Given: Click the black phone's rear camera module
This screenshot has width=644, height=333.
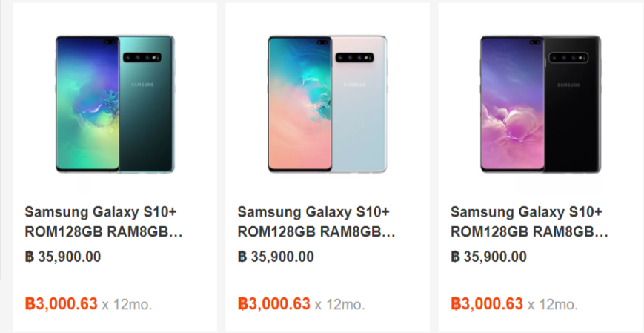Looking at the screenshot, I should [x=568, y=58].
